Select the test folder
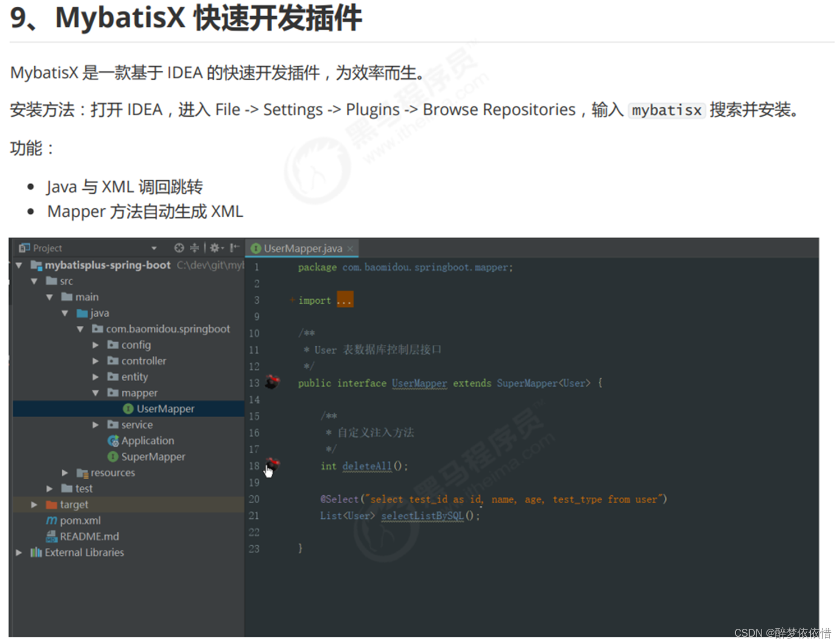Image resolution: width=840 pixels, height=644 pixels. coord(84,488)
